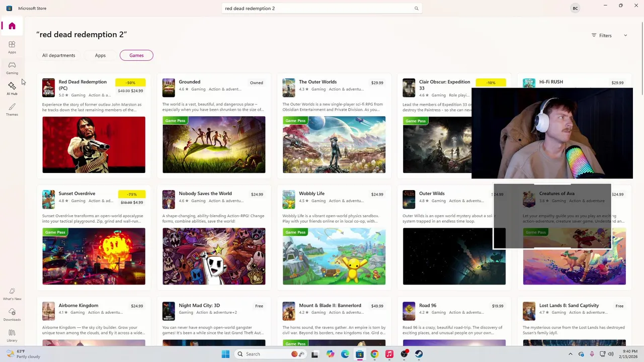Click the Sunset Overdrive cover artwork
Image resolution: width=644 pixels, height=362 pixels.
[x=94, y=256]
